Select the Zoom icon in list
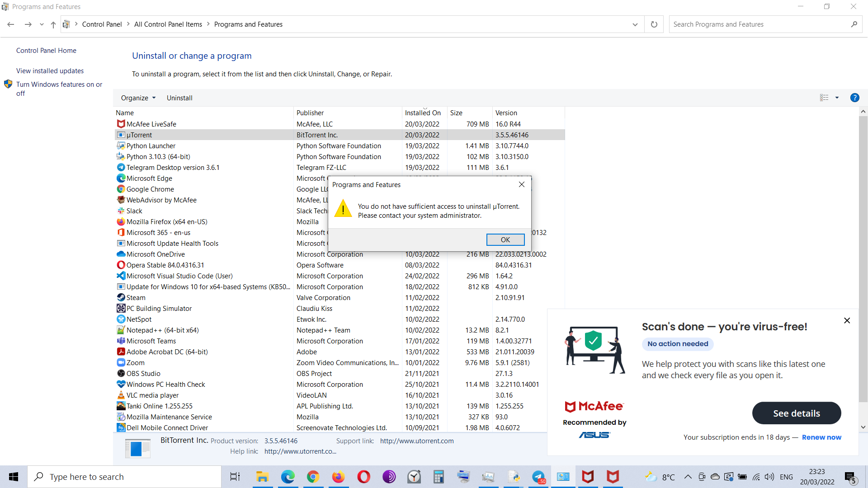Image resolution: width=868 pixels, height=488 pixels. [121, 362]
